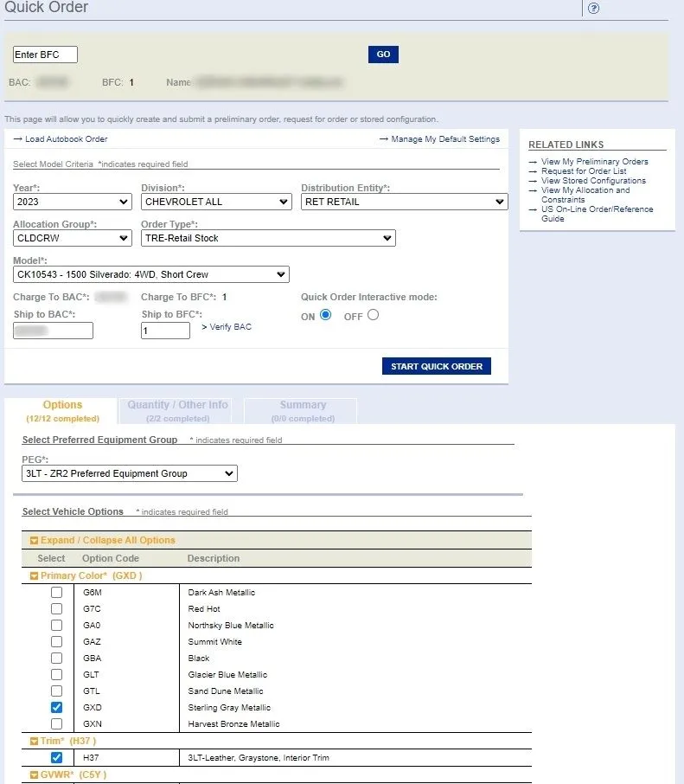Switch to the Quantity / Other Info tab

(x=178, y=411)
